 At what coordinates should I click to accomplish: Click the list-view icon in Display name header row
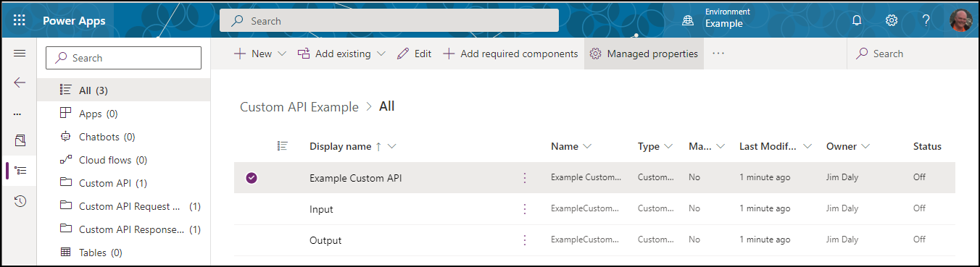tap(283, 146)
